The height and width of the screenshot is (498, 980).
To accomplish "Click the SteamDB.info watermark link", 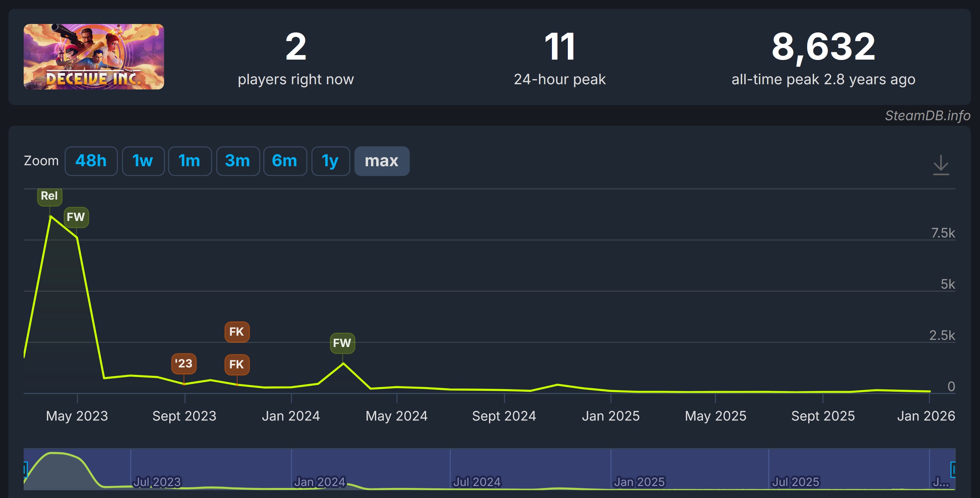I will [x=927, y=116].
